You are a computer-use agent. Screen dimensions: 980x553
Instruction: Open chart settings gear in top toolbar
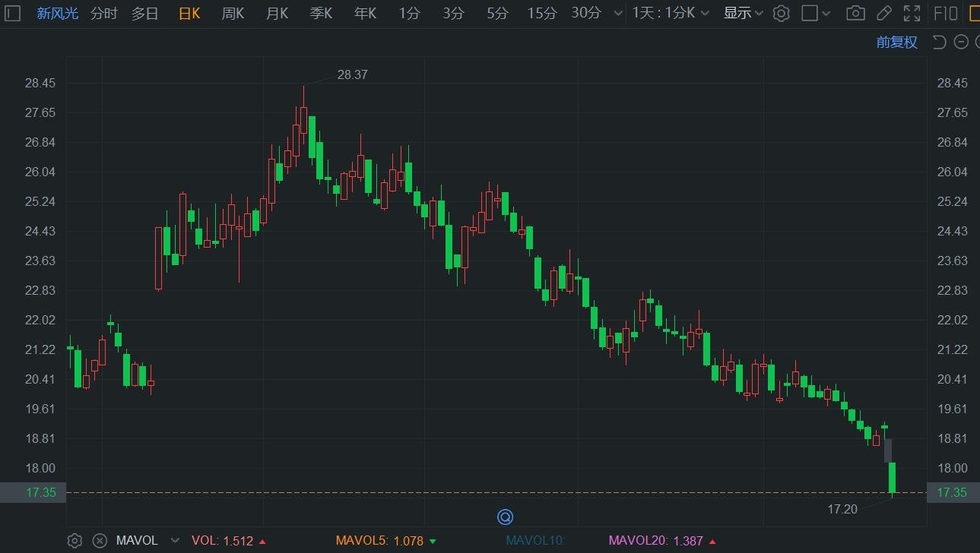tap(781, 13)
